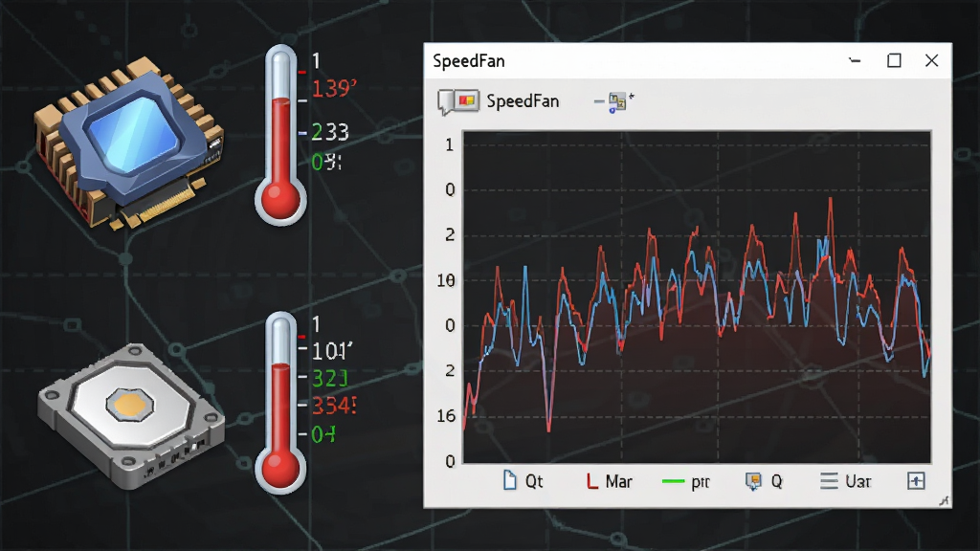980x551 pixels.
Task: Click the 16 y-axis label on the chart
Action: (446, 416)
